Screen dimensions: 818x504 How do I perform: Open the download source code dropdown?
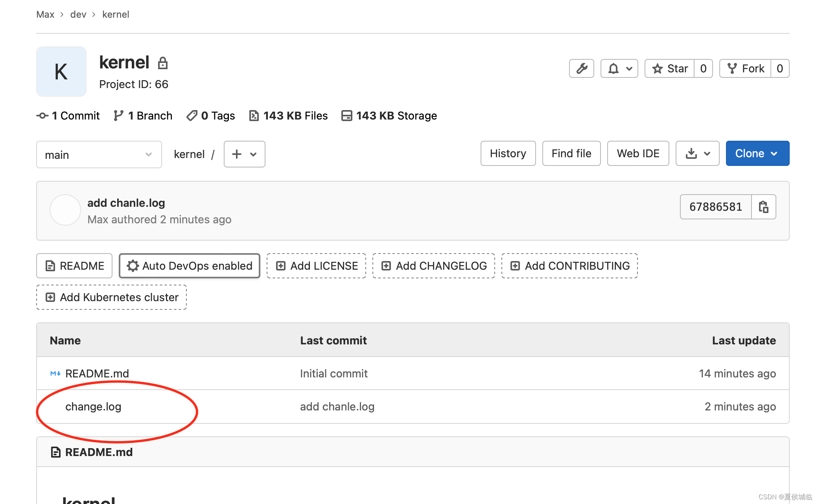[698, 153]
